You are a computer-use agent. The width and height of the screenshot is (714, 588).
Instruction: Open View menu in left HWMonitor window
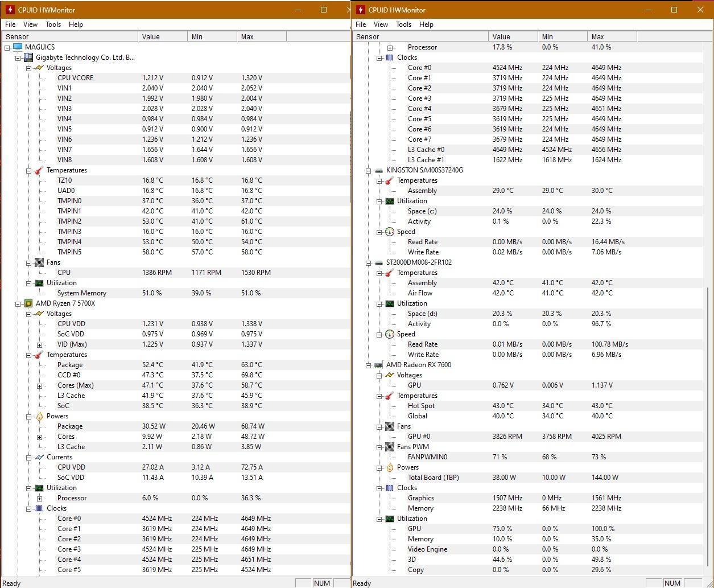click(x=30, y=24)
